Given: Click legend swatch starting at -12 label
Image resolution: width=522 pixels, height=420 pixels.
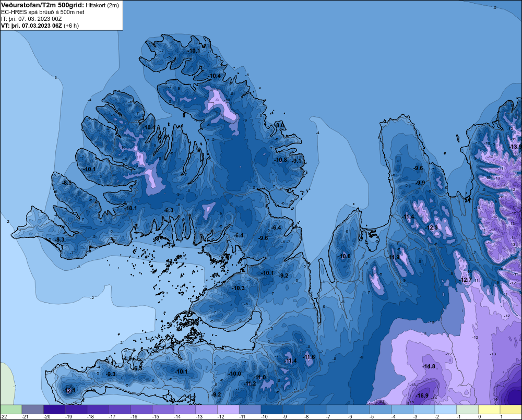Looking at the screenshot, I should coord(229,410).
